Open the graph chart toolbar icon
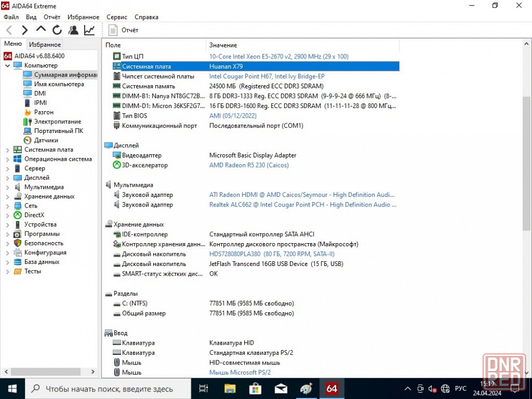 click(x=89, y=30)
